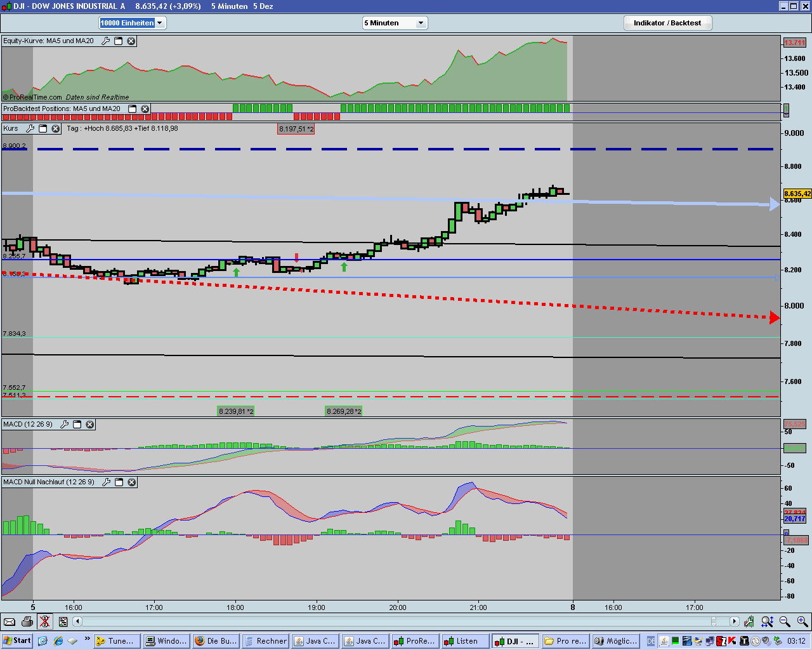This screenshot has width=812, height=650.
Task: Click the 8.239,81 *2 trade label
Action: 236,411
